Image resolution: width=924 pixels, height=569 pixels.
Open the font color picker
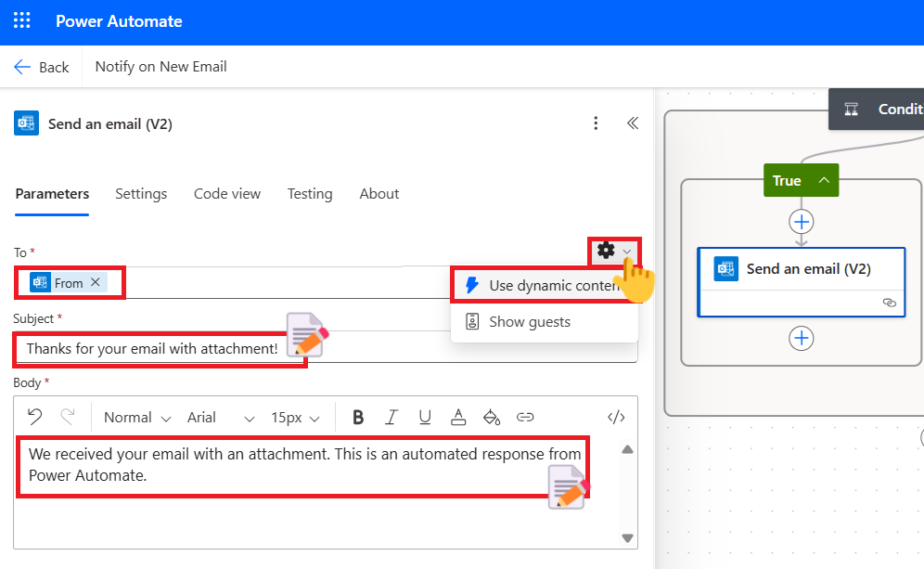(x=457, y=418)
